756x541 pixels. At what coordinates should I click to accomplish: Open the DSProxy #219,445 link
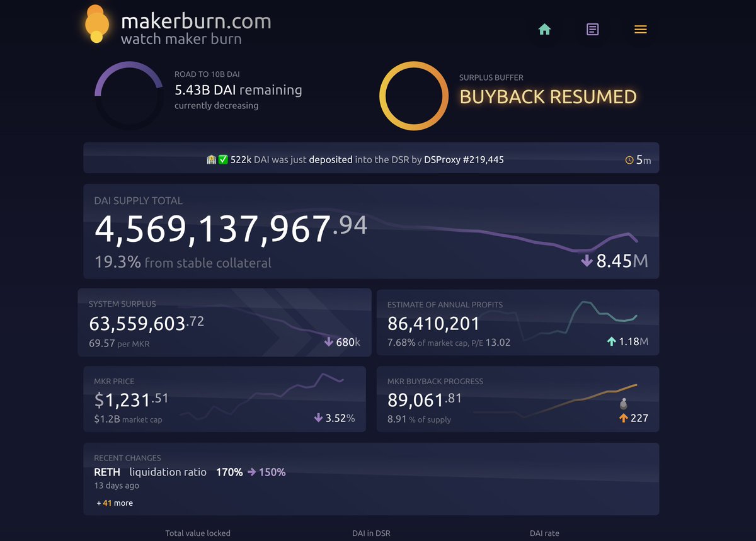[464, 160]
